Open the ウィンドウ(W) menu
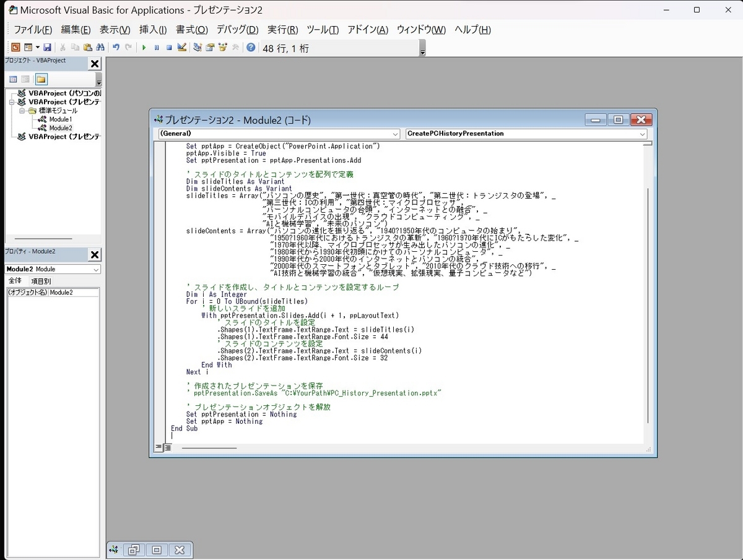The height and width of the screenshot is (560, 743). point(421,30)
